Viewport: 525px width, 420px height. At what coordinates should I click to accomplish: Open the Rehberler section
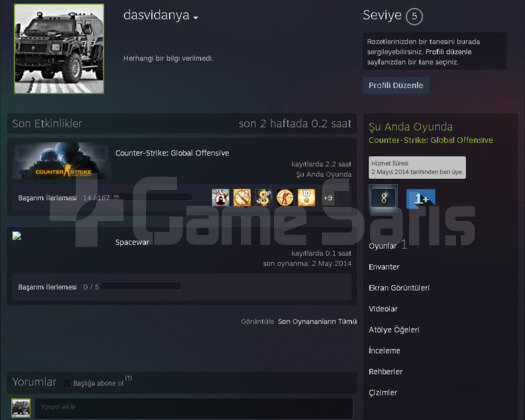pos(385,372)
